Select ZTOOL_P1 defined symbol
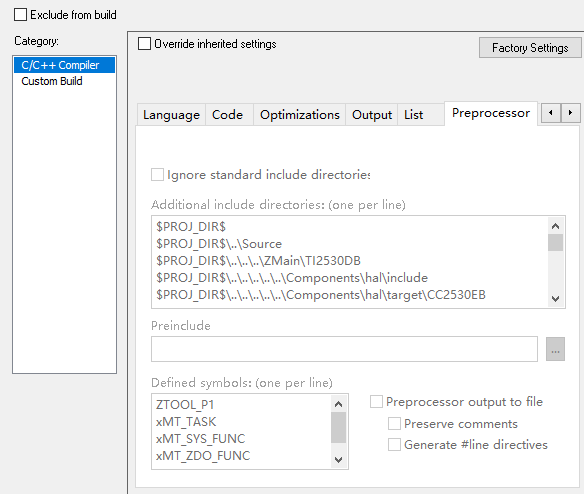This screenshot has height=494, width=584. coord(185,405)
